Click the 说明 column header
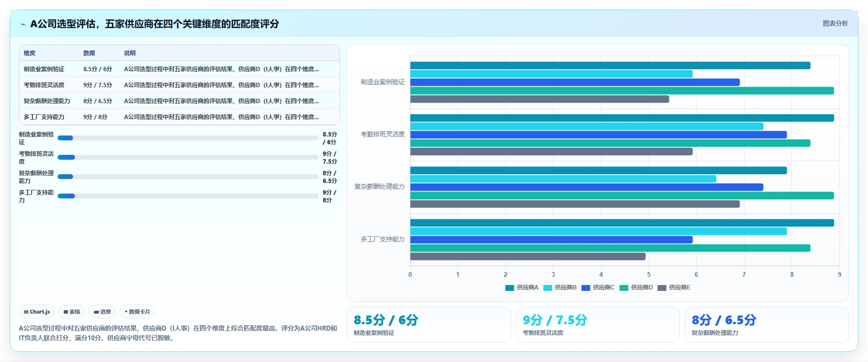Viewport: 868px width, 362px height. point(130,53)
